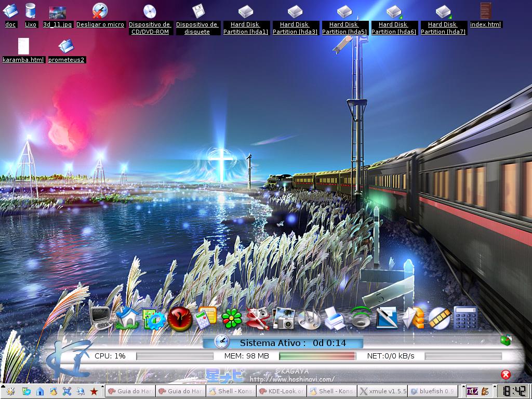Open the photo camera icon in dock
Viewport: 532px width, 399px height.
tap(284, 318)
